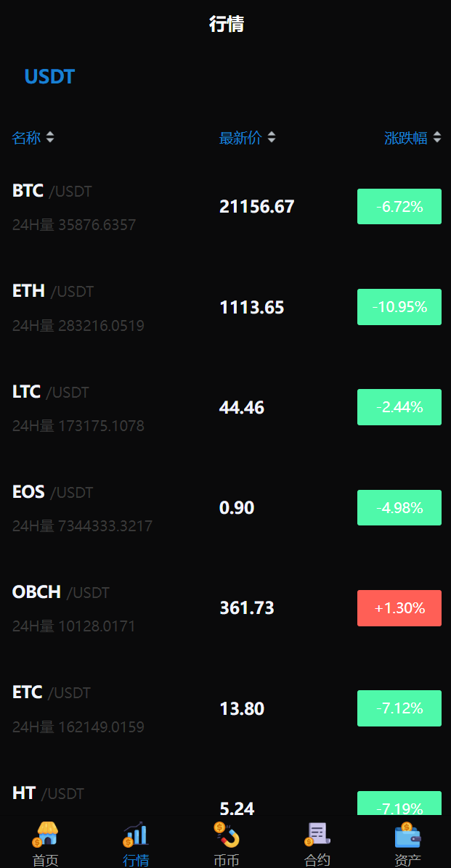Click the OBCH/USDT +1.30% change button
Viewport: 451px width, 868px height.
(x=399, y=608)
